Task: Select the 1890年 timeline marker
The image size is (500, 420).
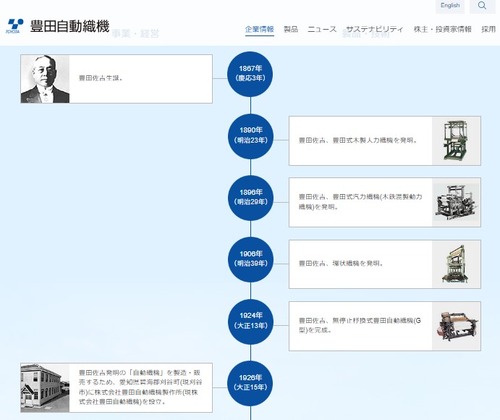Action: coord(250,136)
